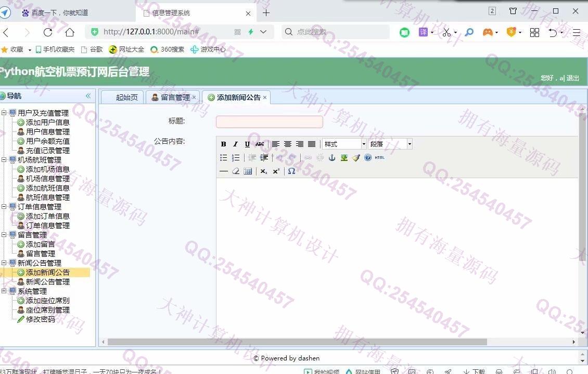The width and height of the screenshot is (588, 374).
Task: Toggle italic formatting in the editor
Action: 236,144
